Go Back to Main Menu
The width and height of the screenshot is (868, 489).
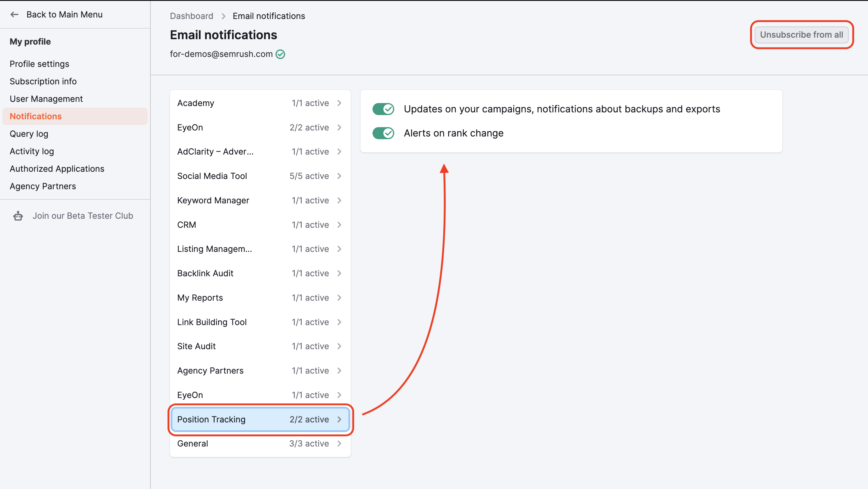point(64,14)
